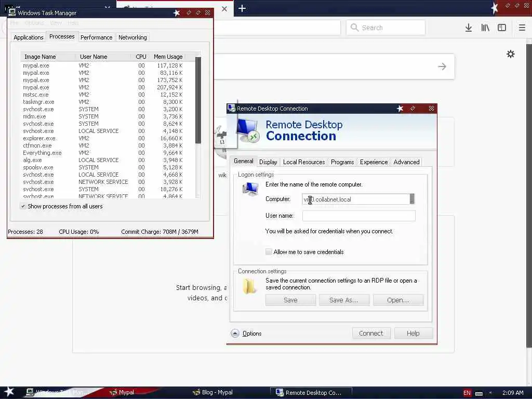The height and width of the screenshot is (399, 532).
Task: Switch to the Applications tab
Action: click(x=29, y=37)
